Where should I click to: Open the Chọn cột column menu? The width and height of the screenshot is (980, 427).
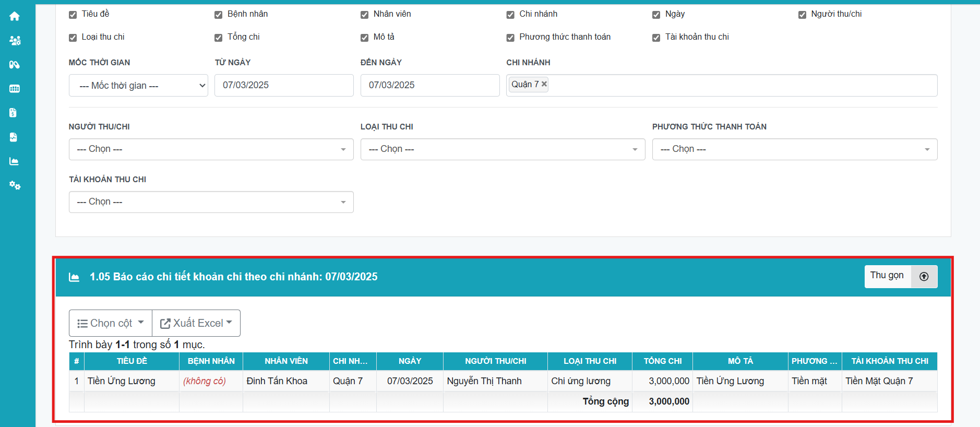[x=111, y=323]
